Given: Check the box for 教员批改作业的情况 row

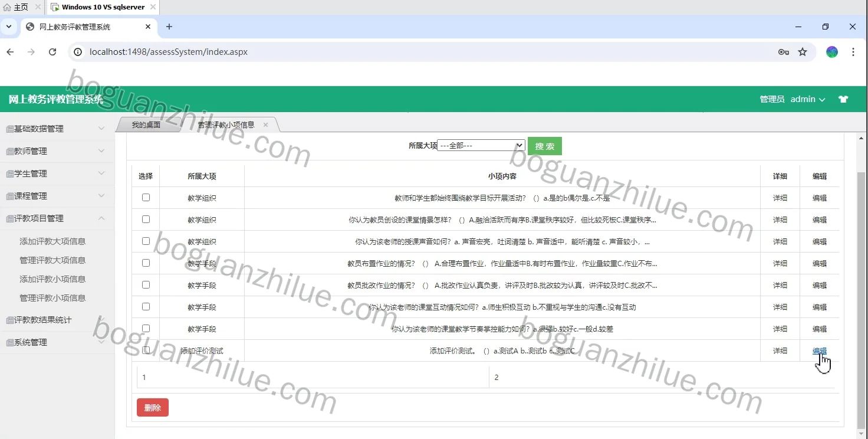Looking at the screenshot, I should (146, 285).
